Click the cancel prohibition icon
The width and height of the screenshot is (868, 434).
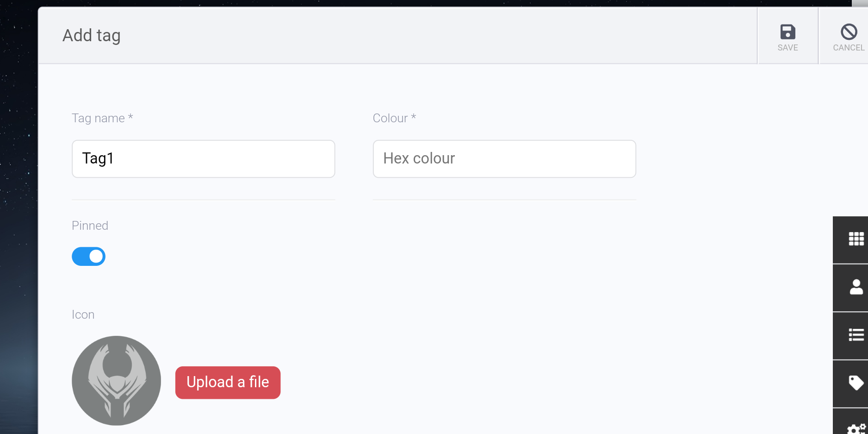click(848, 31)
